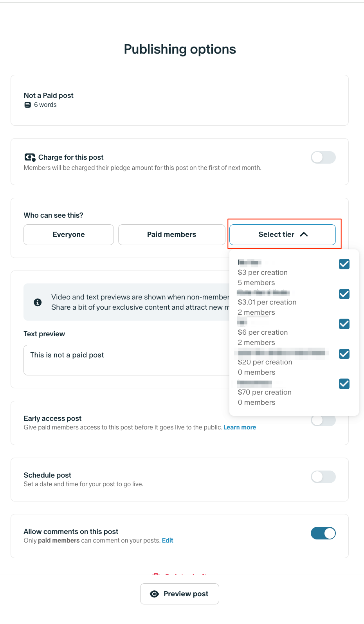Enable the Schedule post toggle
This screenshot has width=364, height=624.
click(323, 477)
